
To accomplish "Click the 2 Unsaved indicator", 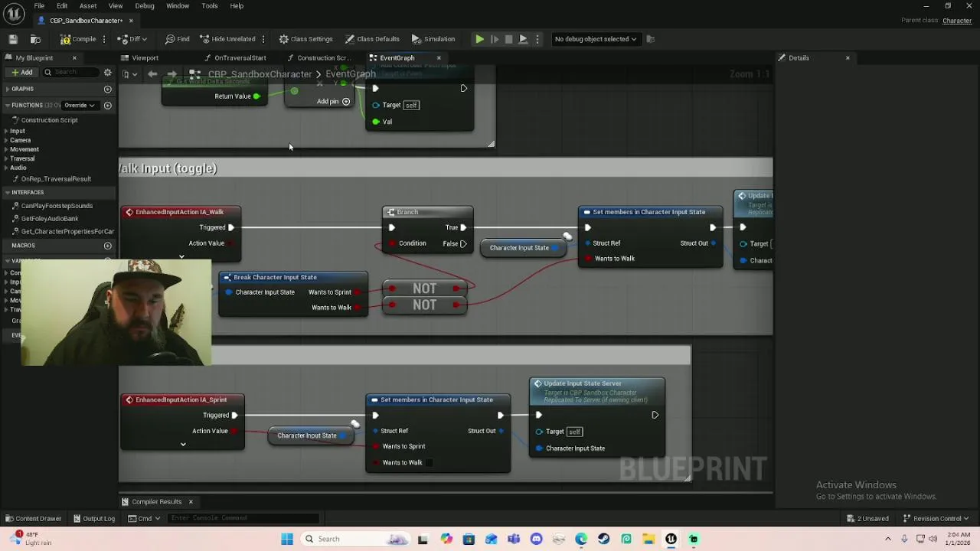I will tap(867, 519).
